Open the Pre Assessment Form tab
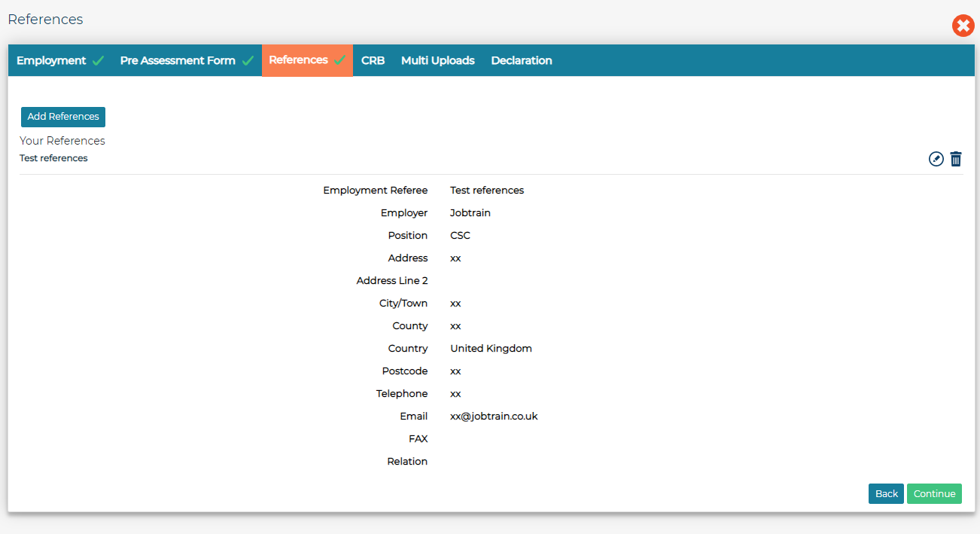 pyautogui.click(x=177, y=60)
